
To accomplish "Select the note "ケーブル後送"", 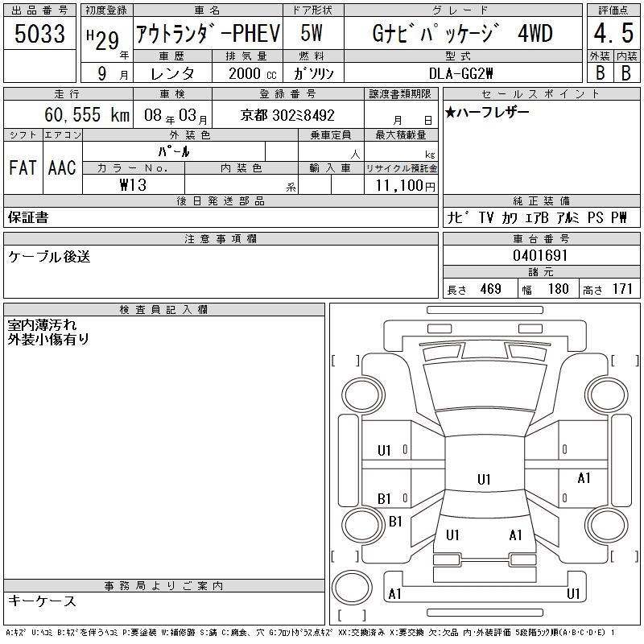I will (49, 257).
